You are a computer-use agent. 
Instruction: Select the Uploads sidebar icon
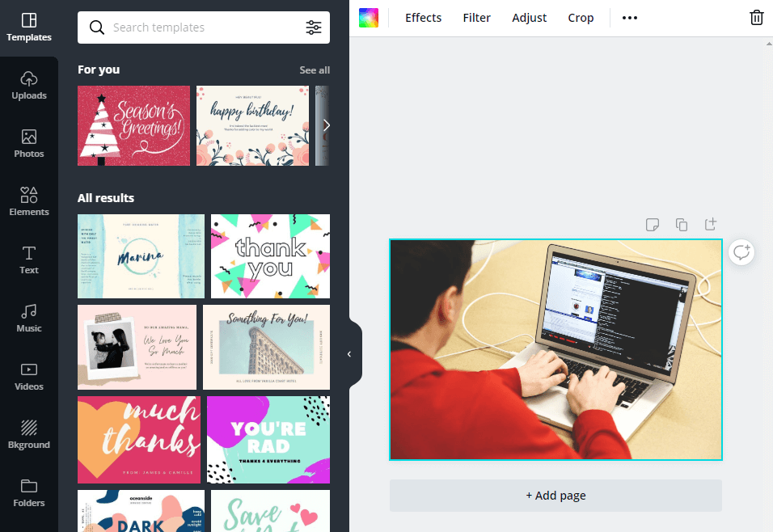[29, 85]
